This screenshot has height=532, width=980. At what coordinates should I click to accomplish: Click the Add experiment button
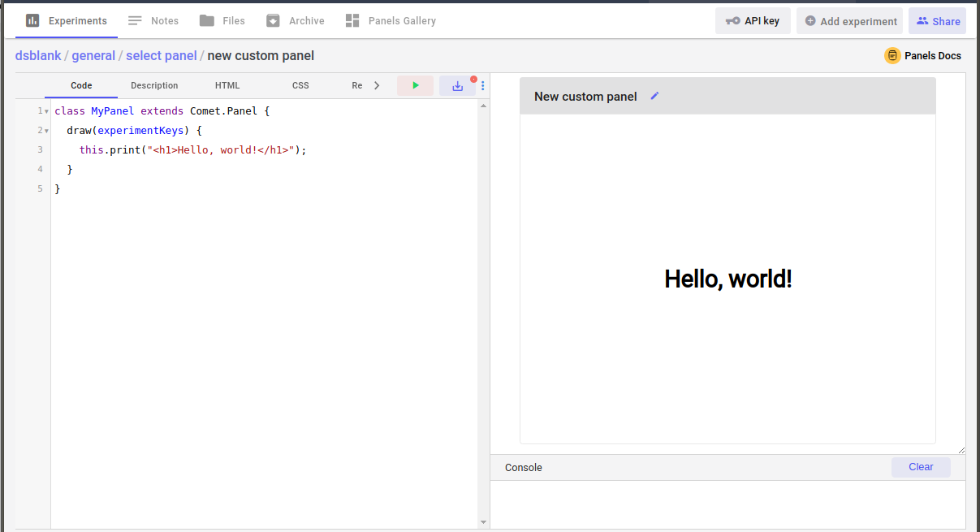(849, 21)
